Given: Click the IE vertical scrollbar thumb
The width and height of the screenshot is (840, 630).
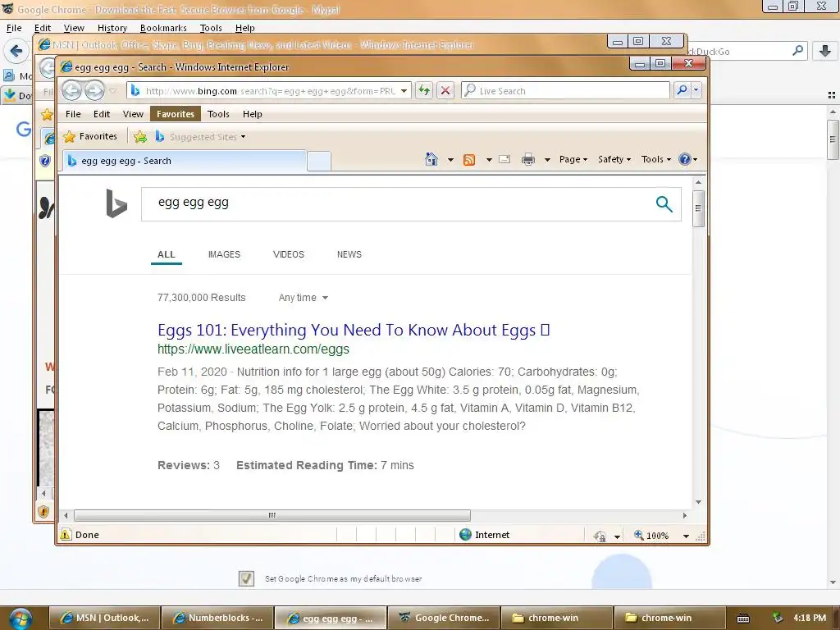Looking at the screenshot, I should [x=698, y=208].
